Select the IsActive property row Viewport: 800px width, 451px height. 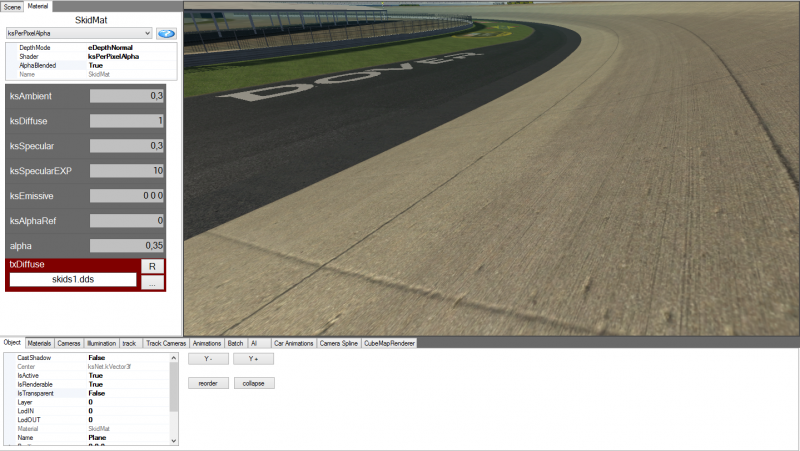pyautogui.click(x=87, y=375)
